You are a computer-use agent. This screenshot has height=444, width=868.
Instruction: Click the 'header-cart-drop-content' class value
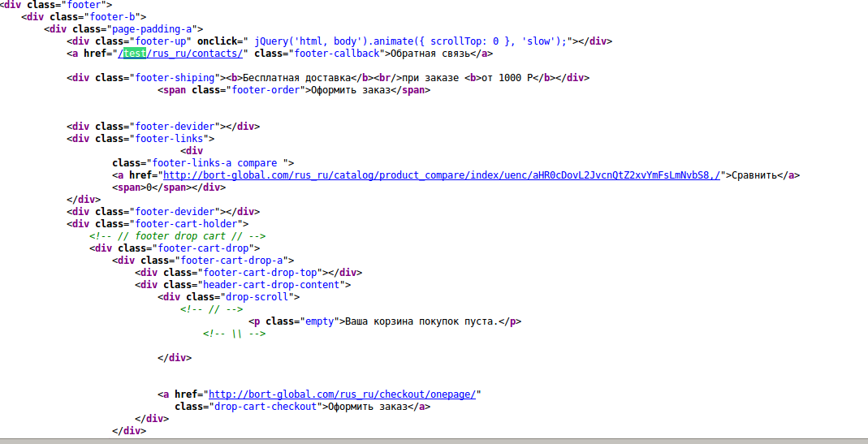tap(271, 285)
